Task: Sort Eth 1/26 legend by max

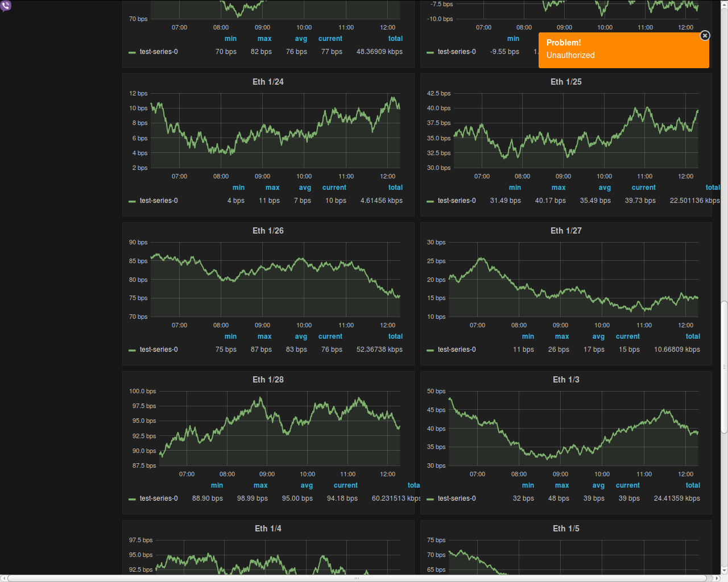Action: (264, 336)
